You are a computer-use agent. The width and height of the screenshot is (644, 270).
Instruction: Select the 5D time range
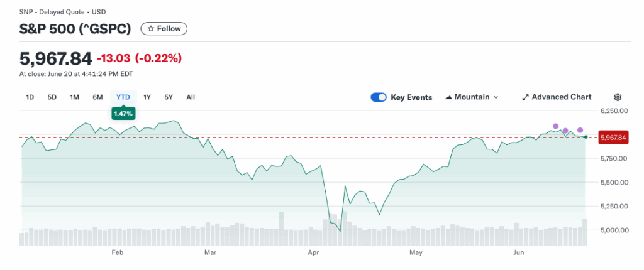click(x=52, y=97)
